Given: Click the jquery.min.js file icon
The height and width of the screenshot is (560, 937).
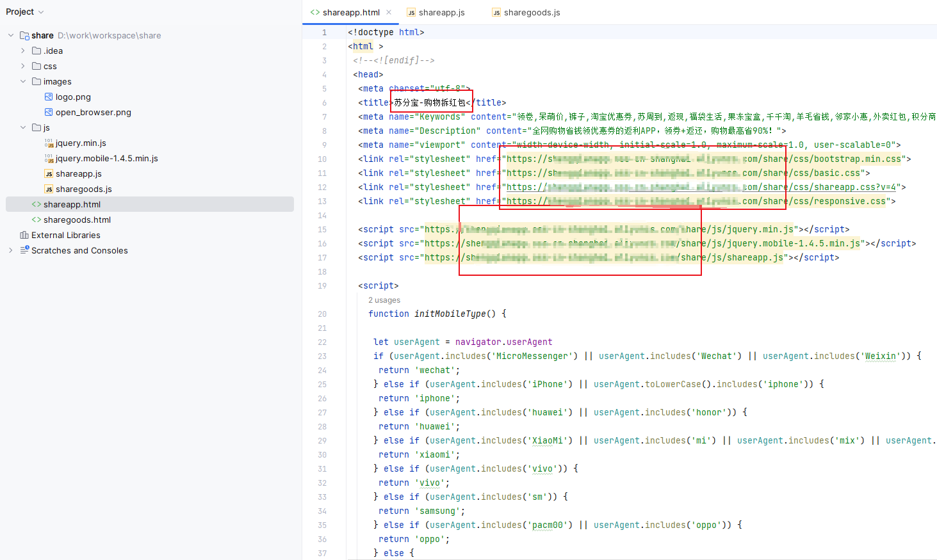Looking at the screenshot, I should [49, 143].
